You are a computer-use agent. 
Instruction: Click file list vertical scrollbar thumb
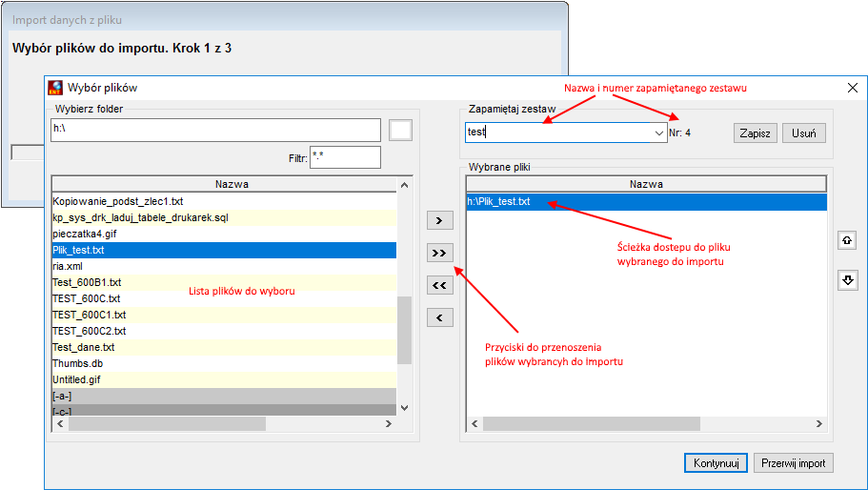point(405,330)
